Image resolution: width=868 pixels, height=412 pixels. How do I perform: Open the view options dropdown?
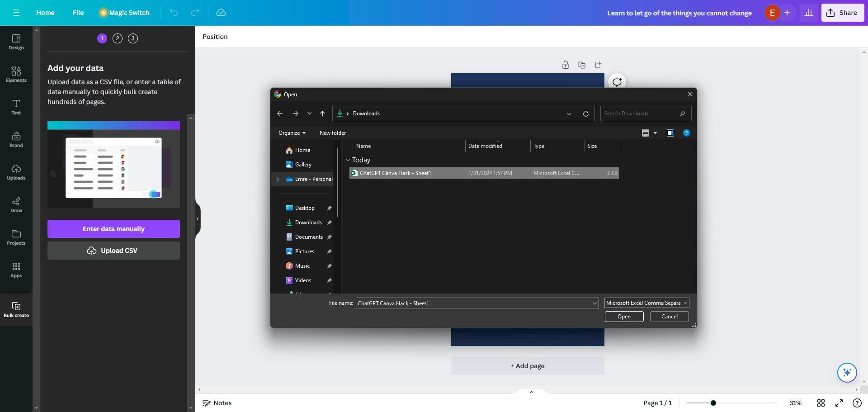[x=655, y=133]
